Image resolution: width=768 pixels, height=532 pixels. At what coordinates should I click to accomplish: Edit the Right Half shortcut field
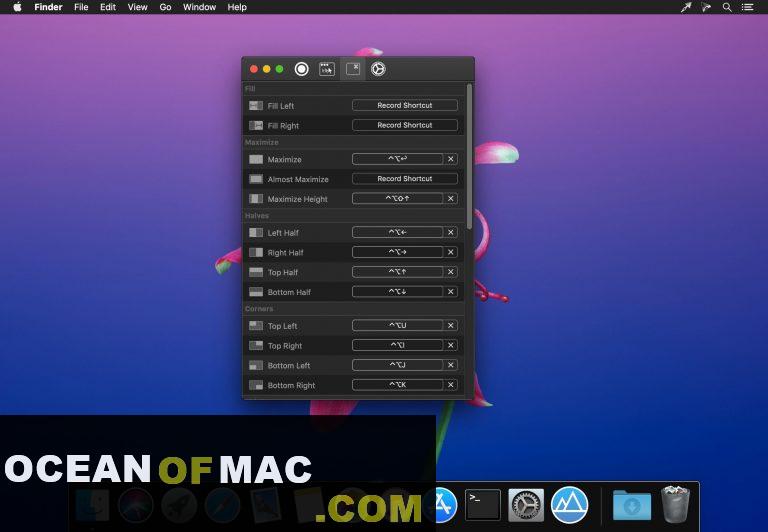398,252
